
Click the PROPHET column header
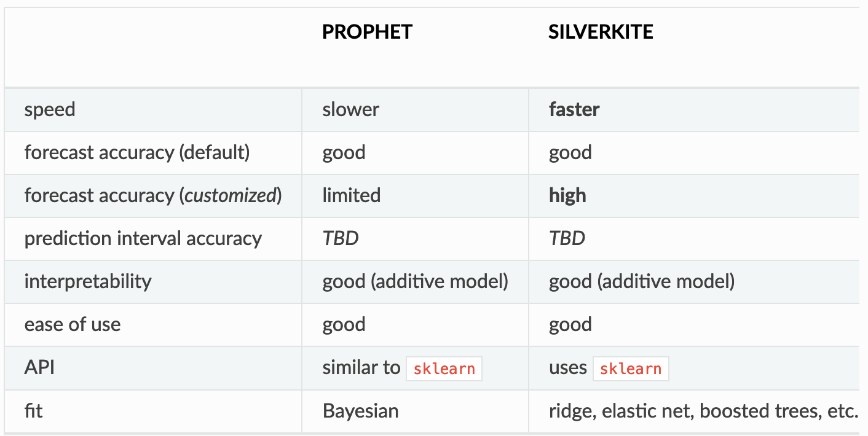(367, 32)
